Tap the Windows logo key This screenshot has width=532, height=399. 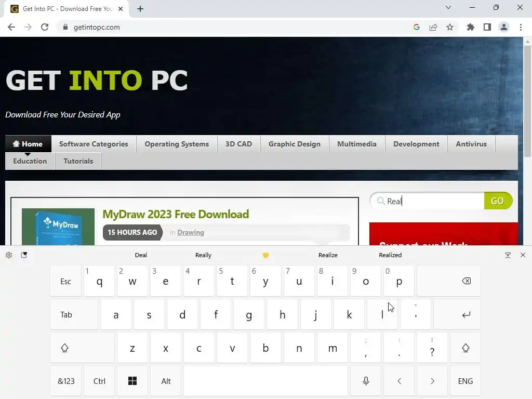pyautogui.click(x=132, y=381)
